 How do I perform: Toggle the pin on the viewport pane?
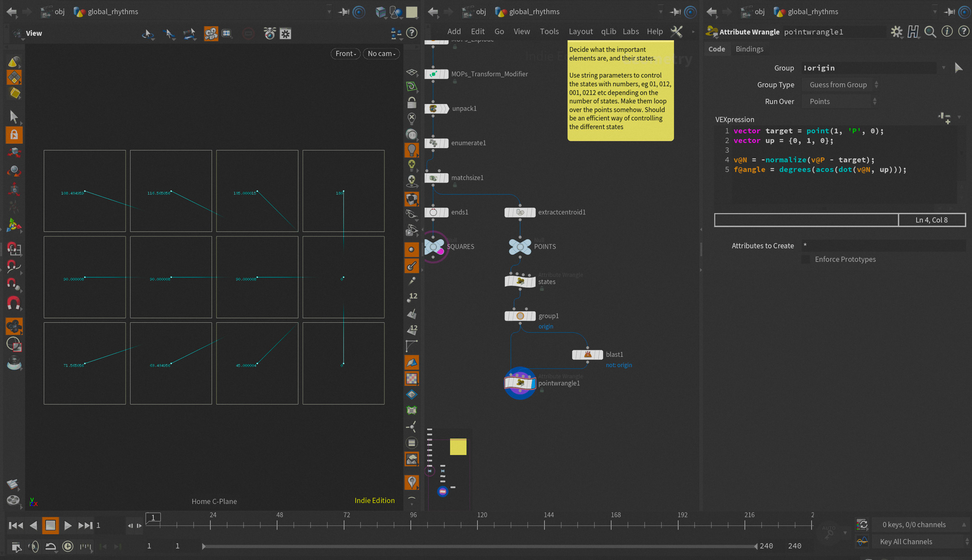click(344, 12)
